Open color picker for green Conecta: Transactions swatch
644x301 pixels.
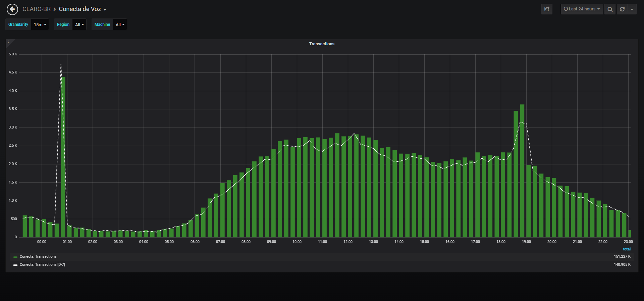(x=15, y=257)
